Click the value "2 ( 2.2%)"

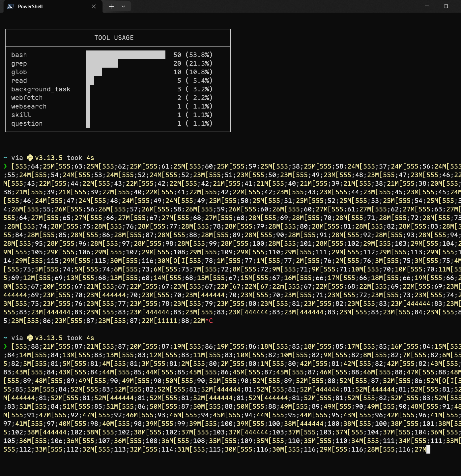[x=195, y=98]
